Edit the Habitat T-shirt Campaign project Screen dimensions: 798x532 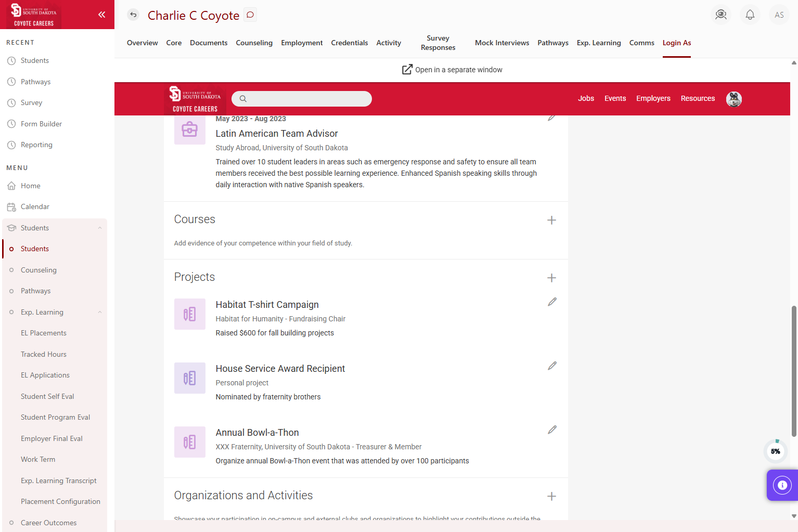pos(552,302)
